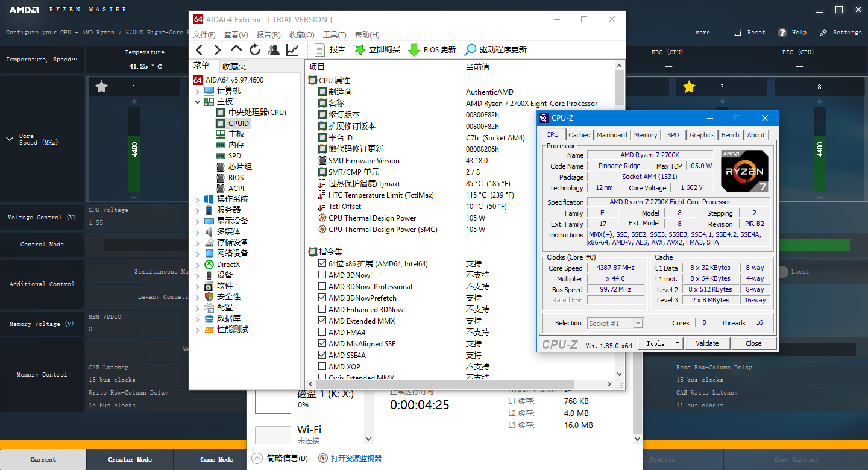This screenshot has height=470, width=868.
Task: Click the AMD Ryzen 7 logo in CPU-Z
Action: coord(744,171)
